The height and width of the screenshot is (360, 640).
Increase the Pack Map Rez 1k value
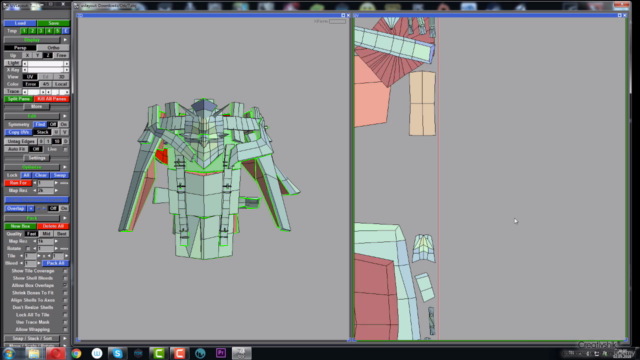click(x=56, y=241)
